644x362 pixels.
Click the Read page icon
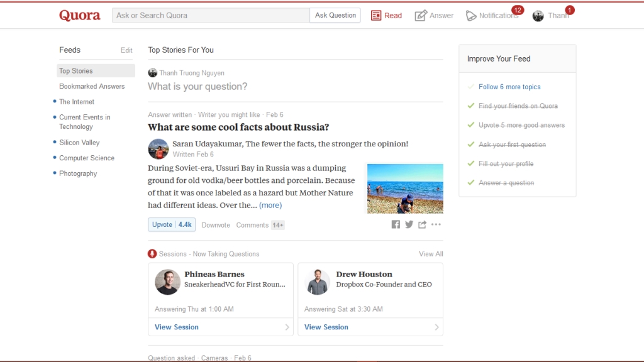point(376,16)
